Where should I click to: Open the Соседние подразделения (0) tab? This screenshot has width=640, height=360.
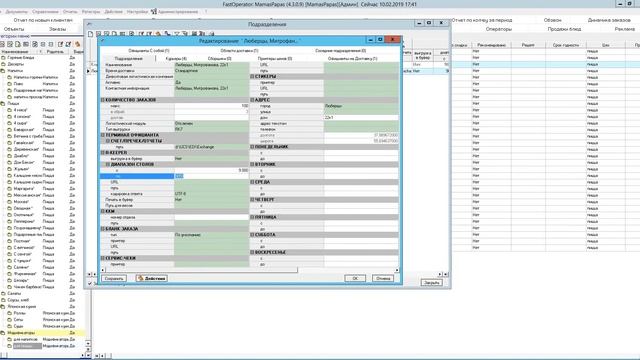340,51
